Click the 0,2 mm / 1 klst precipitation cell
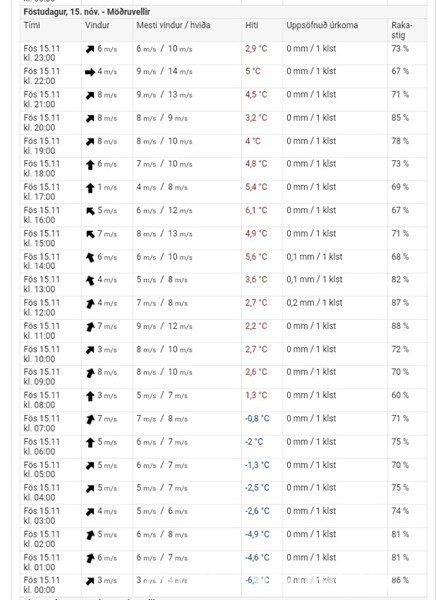 tap(314, 303)
